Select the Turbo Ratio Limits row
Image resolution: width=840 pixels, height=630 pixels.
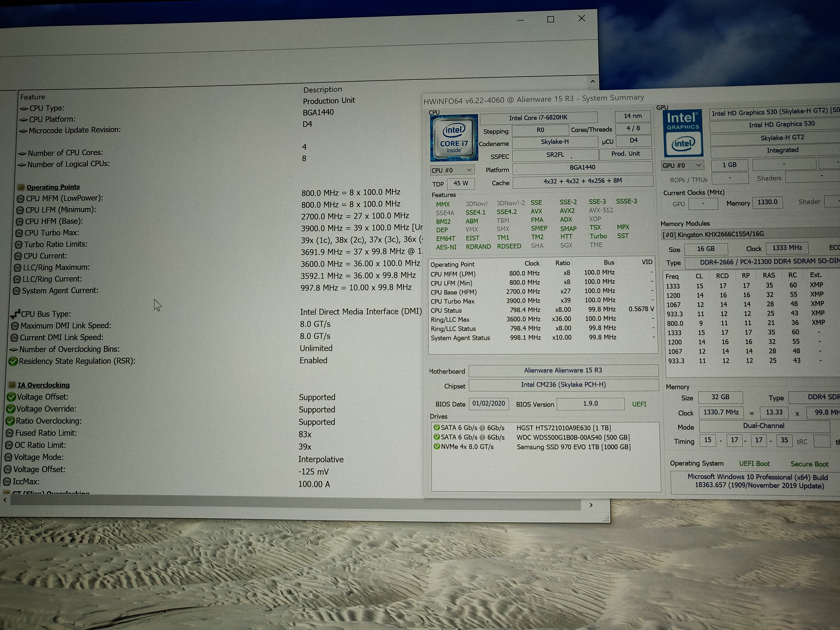click(x=56, y=244)
